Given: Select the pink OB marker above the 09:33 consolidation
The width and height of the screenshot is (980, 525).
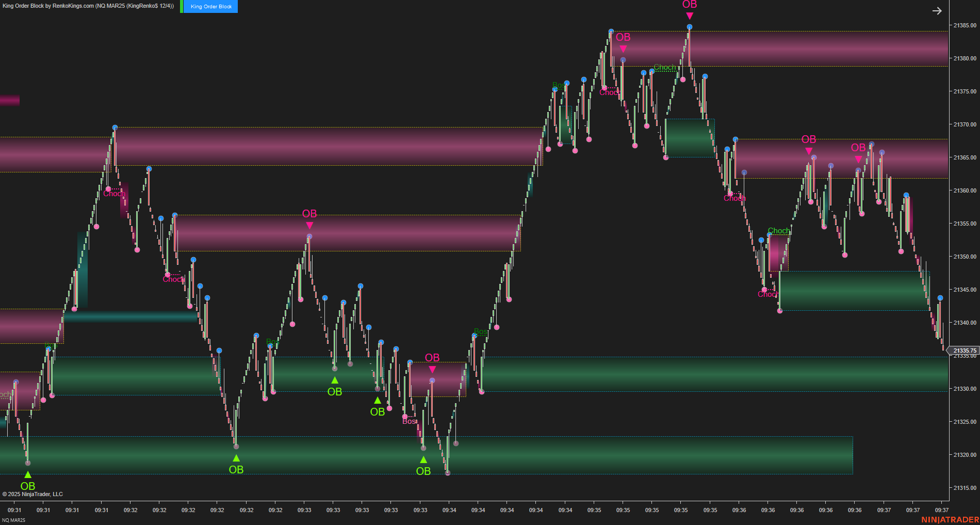Looking at the screenshot, I should point(432,369).
